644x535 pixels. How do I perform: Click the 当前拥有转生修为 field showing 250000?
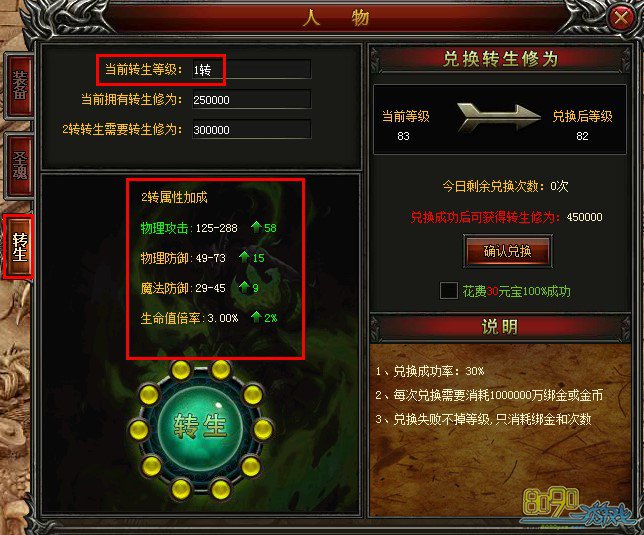251,99
